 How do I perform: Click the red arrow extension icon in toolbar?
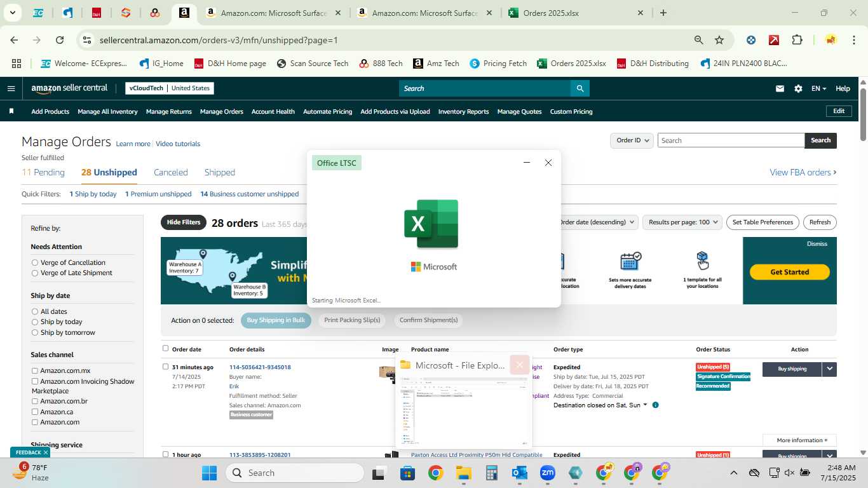[x=774, y=40]
